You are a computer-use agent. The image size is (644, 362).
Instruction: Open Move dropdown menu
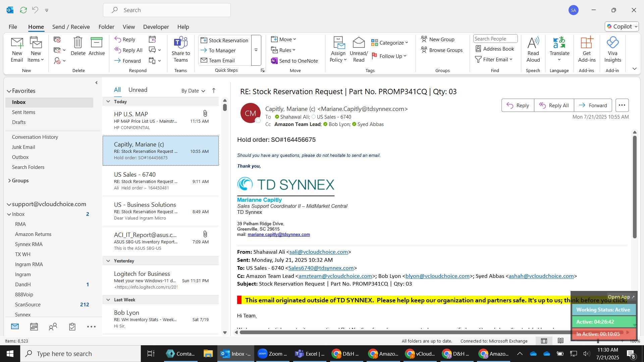pos(284,40)
